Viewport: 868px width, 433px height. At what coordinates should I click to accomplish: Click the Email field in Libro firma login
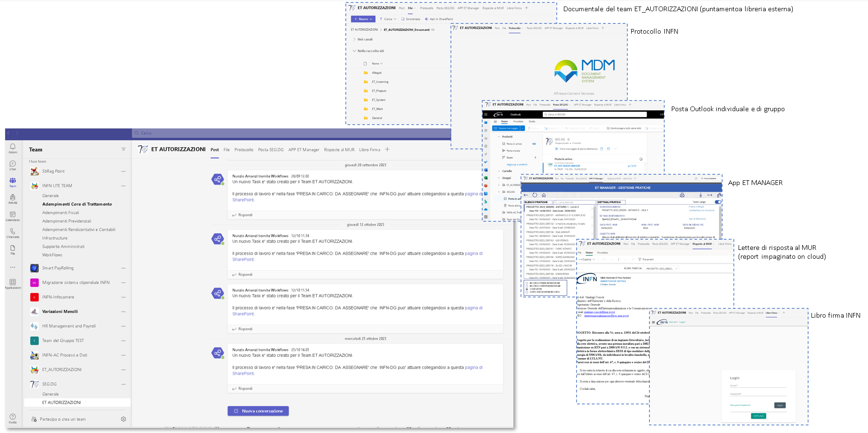point(758,386)
